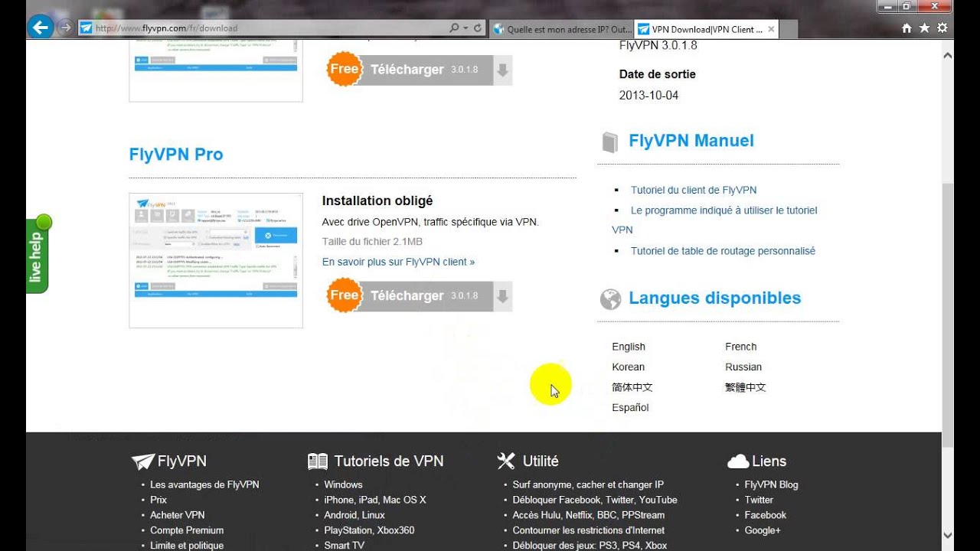Open 'Tutoriel du client de FlyVPN' link
The image size is (980, 551).
click(x=694, y=190)
